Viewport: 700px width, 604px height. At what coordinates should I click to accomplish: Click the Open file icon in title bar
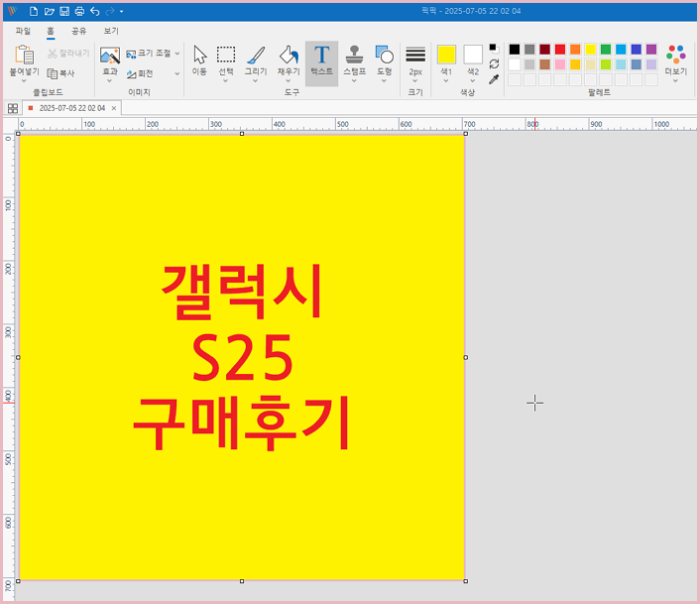tap(50, 11)
